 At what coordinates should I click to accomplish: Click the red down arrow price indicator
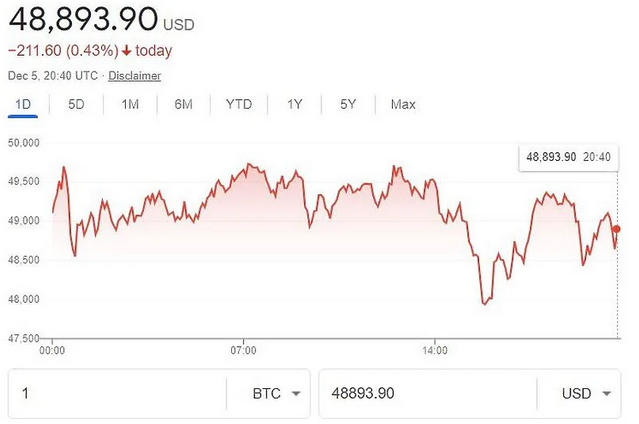click(127, 51)
